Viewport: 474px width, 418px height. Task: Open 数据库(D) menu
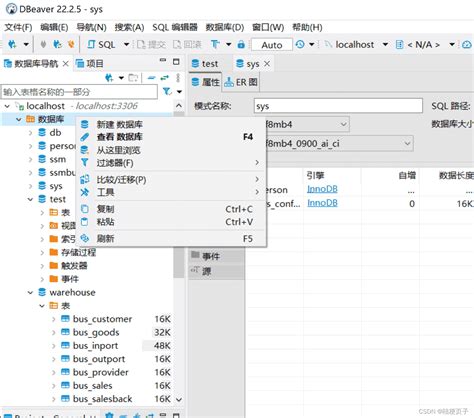[x=224, y=27]
